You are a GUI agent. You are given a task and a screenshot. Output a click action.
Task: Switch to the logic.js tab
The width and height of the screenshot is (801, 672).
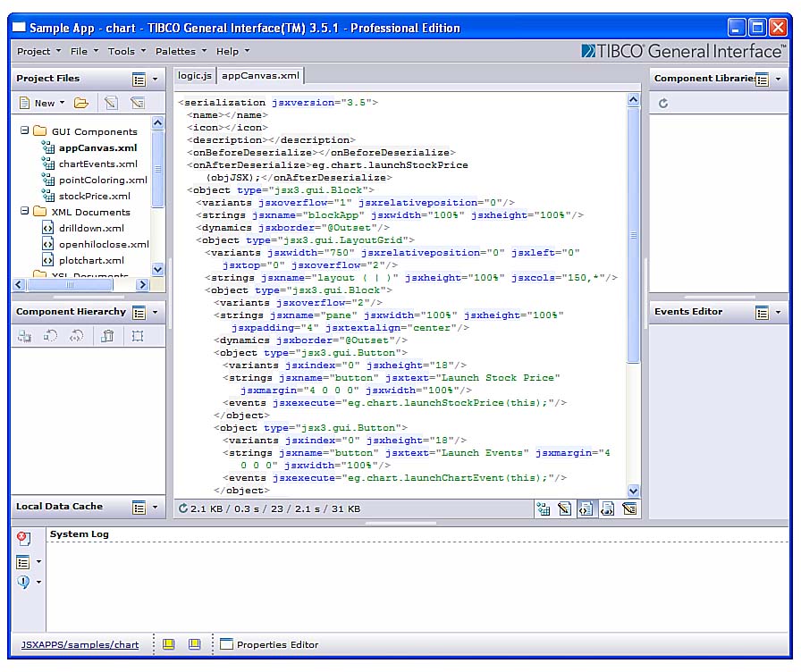[x=195, y=76]
